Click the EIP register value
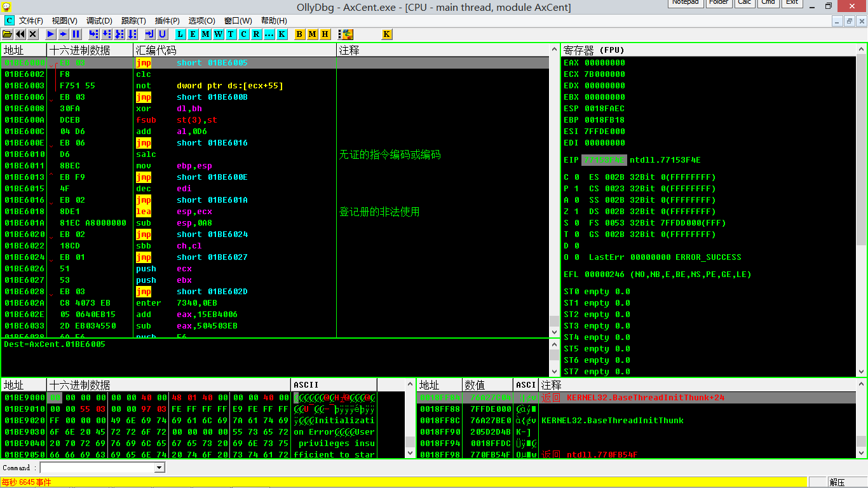 point(604,160)
